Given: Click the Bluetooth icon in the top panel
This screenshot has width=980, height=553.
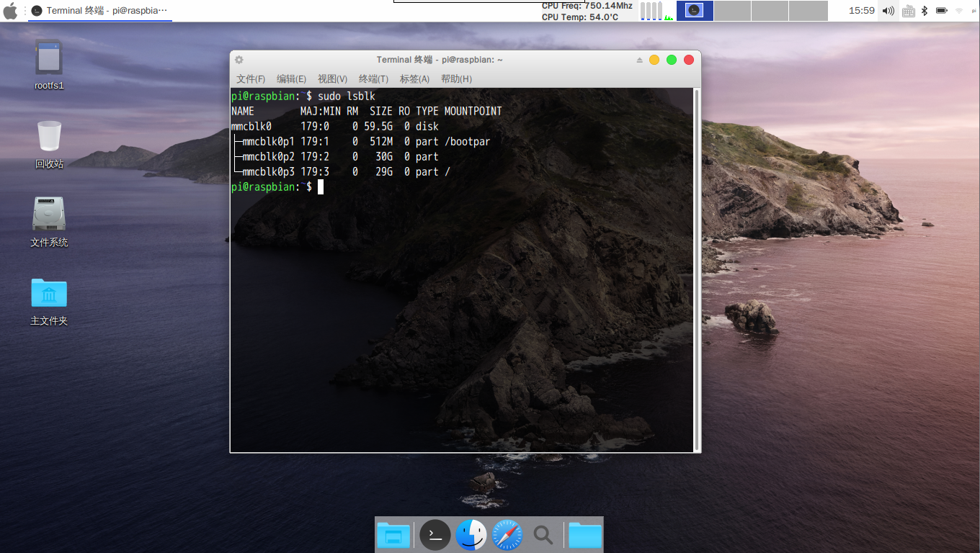Looking at the screenshot, I should [x=924, y=11].
